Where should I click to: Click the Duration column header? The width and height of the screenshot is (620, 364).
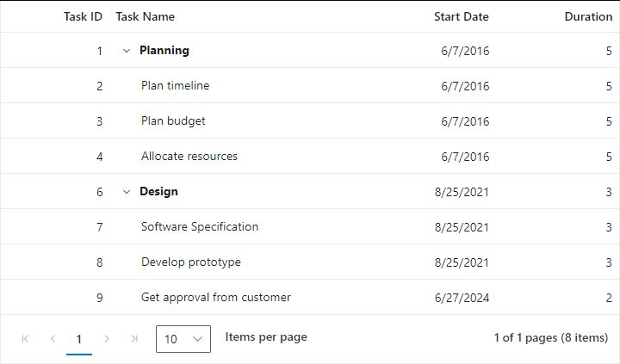[x=588, y=16]
